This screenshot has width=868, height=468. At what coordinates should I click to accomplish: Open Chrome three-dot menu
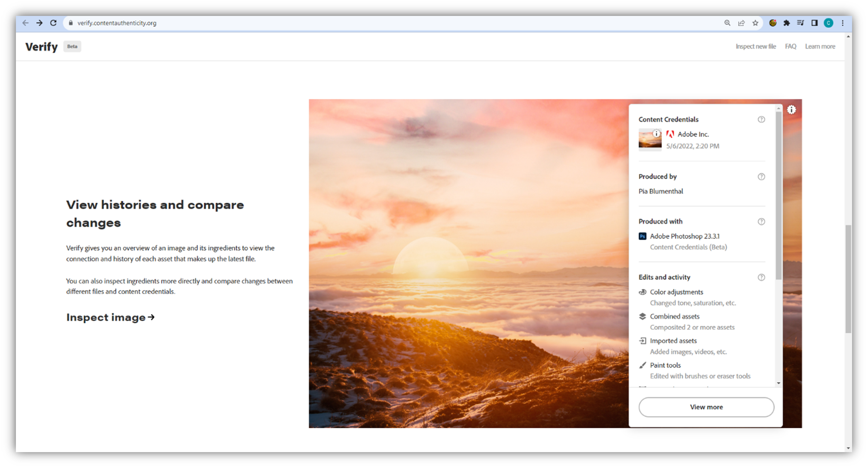(843, 23)
